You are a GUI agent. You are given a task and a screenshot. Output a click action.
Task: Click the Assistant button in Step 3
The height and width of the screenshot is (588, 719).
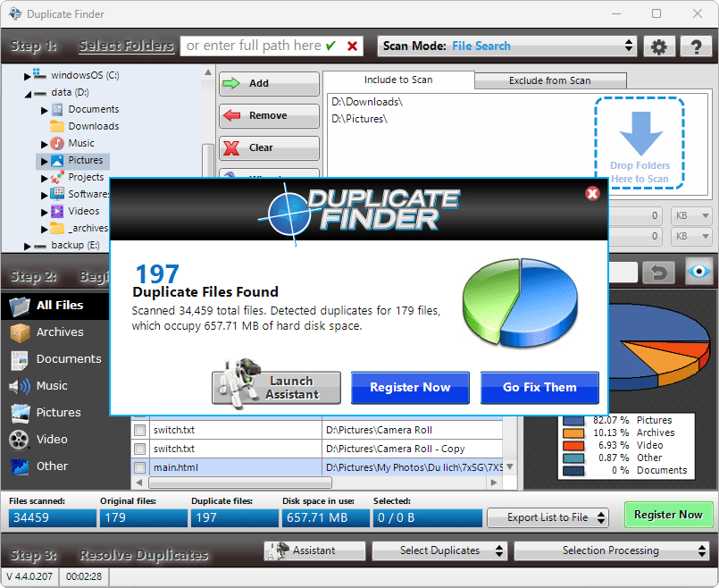tap(314, 550)
